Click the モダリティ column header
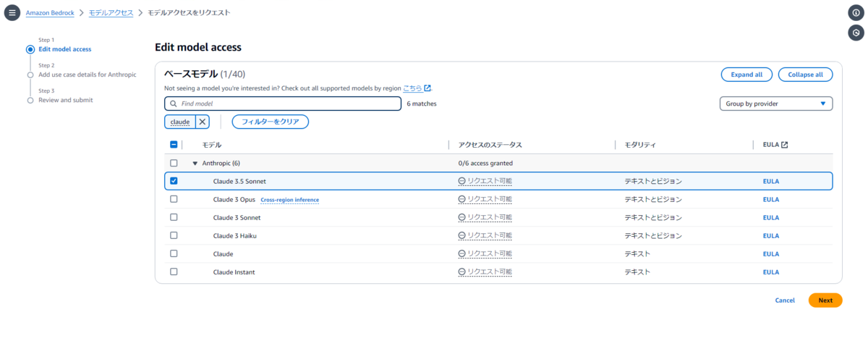 640,145
